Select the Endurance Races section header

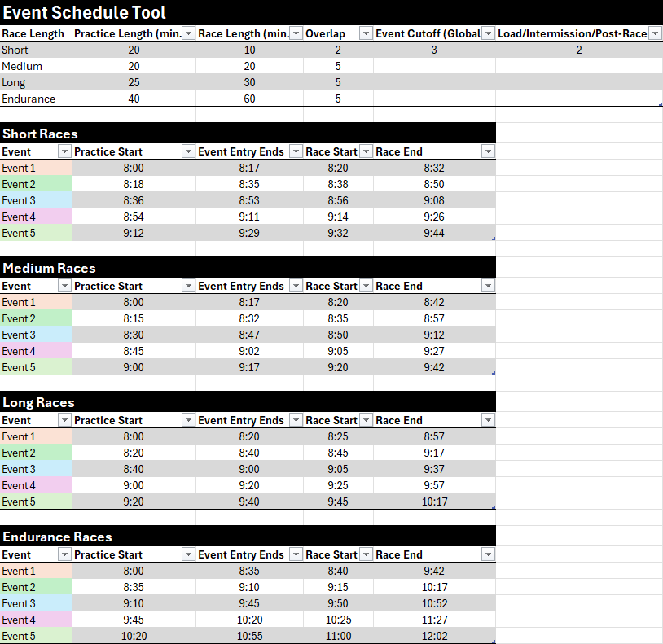248,537
